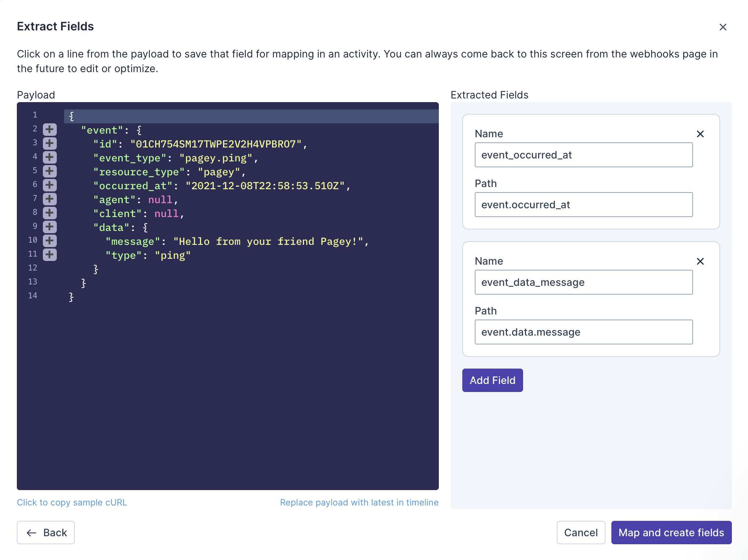Replace payload with latest in timeline
748x560 pixels.
[359, 503]
